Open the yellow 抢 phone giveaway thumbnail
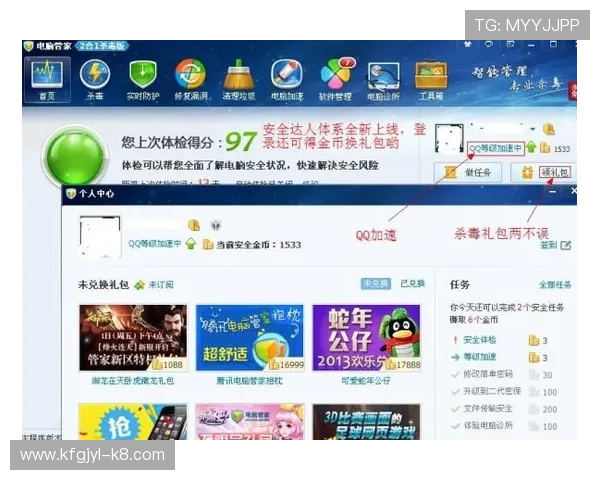The width and height of the screenshot is (600, 480). point(133,421)
